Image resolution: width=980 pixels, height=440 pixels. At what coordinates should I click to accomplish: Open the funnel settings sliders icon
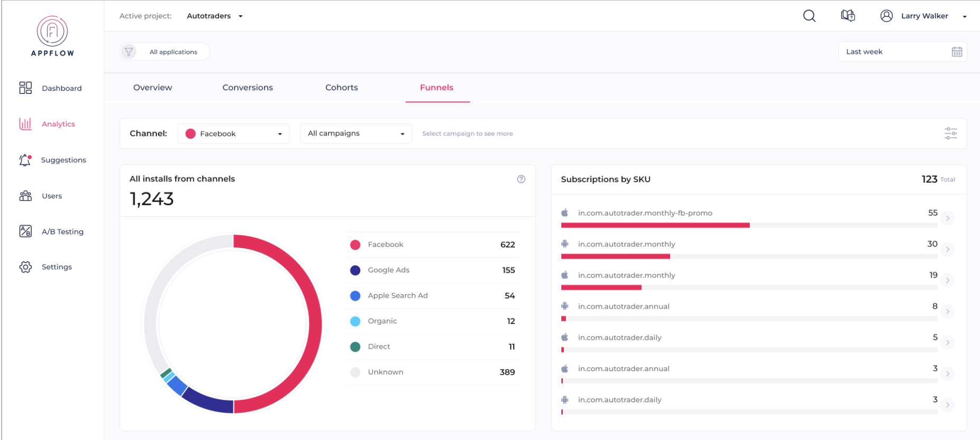tap(950, 133)
